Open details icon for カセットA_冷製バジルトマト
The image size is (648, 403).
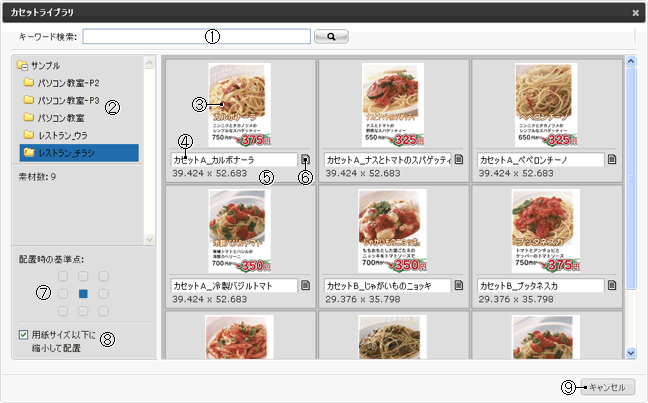tap(305, 285)
